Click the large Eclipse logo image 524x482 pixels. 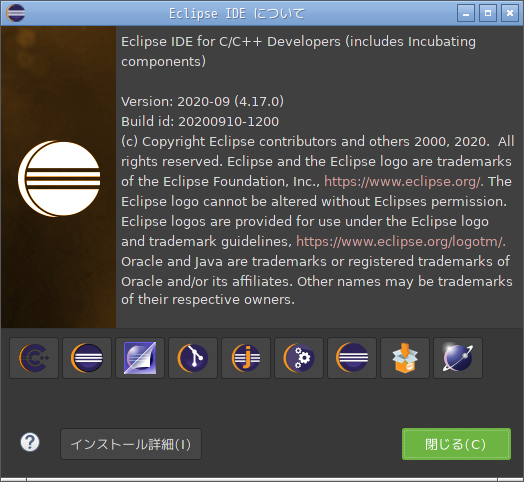tap(59, 178)
